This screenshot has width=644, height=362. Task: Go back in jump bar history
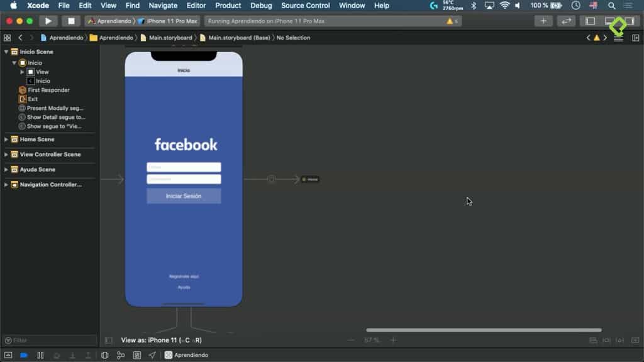tap(20, 38)
